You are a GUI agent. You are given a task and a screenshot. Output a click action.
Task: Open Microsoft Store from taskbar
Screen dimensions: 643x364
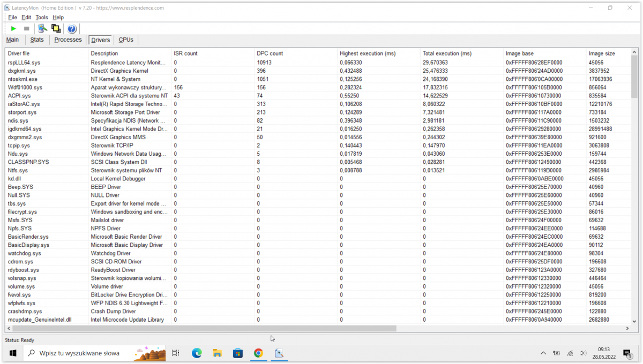pyautogui.click(x=238, y=353)
